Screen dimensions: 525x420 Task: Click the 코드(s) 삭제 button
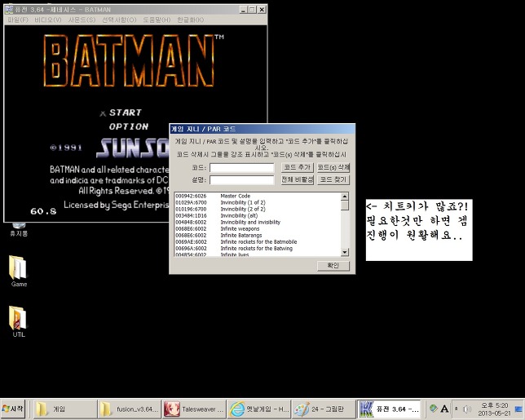333,167
